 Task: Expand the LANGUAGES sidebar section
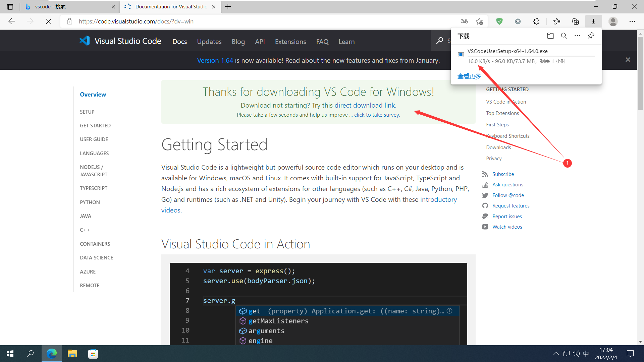pos(94,153)
